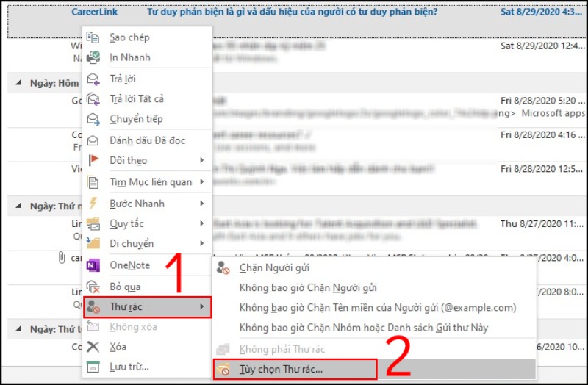Click the Quy tắc rules folder icon

point(93,224)
